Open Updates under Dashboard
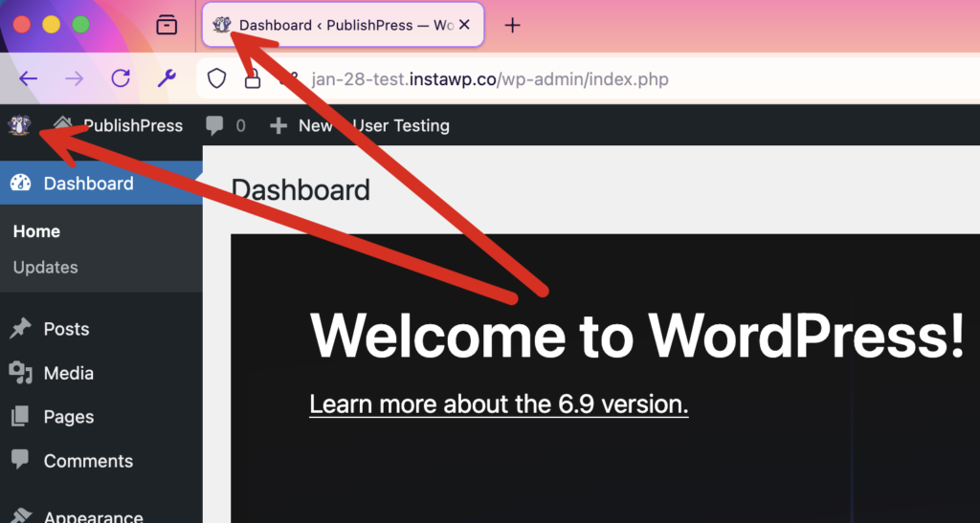 [46, 267]
